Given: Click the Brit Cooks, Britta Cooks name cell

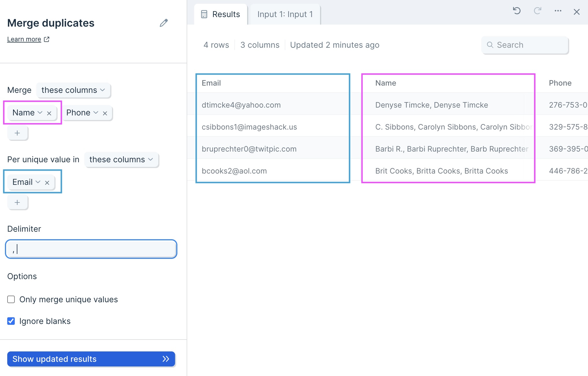Looking at the screenshot, I should [x=442, y=171].
